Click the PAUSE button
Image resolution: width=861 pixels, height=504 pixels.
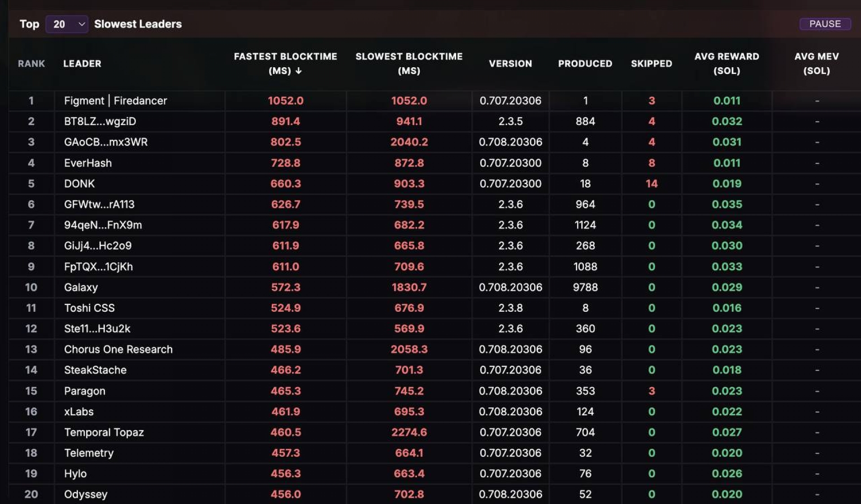pos(825,24)
